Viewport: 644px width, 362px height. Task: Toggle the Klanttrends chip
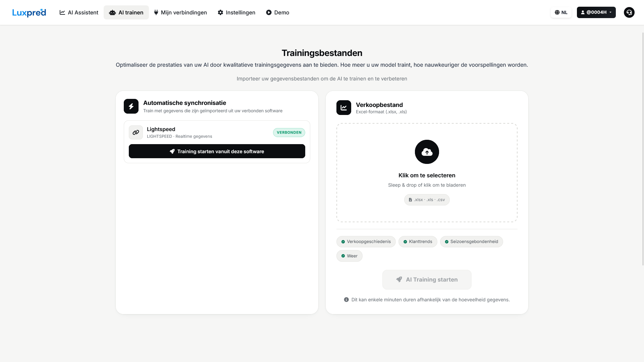418,242
